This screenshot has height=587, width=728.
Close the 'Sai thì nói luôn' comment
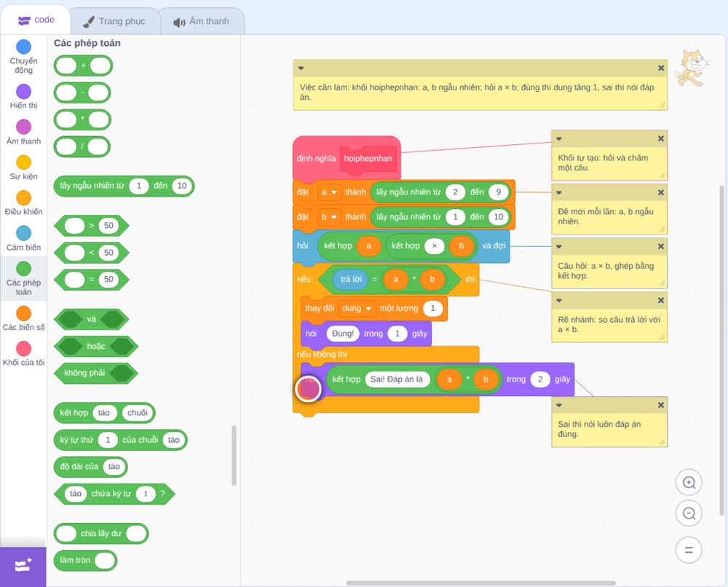[661, 405]
